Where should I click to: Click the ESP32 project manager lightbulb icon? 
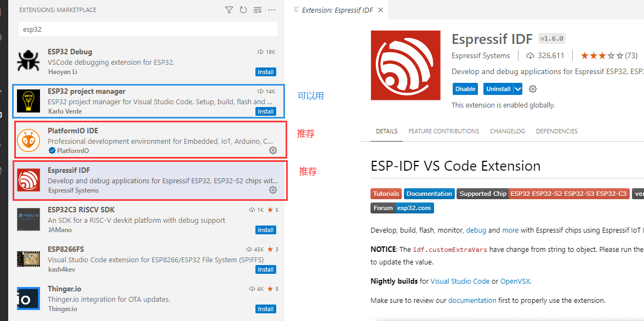tap(29, 101)
